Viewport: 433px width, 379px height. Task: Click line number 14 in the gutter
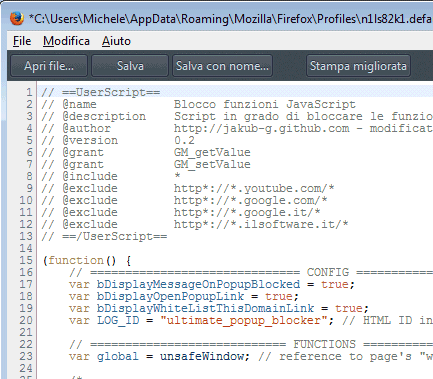click(x=26, y=248)
